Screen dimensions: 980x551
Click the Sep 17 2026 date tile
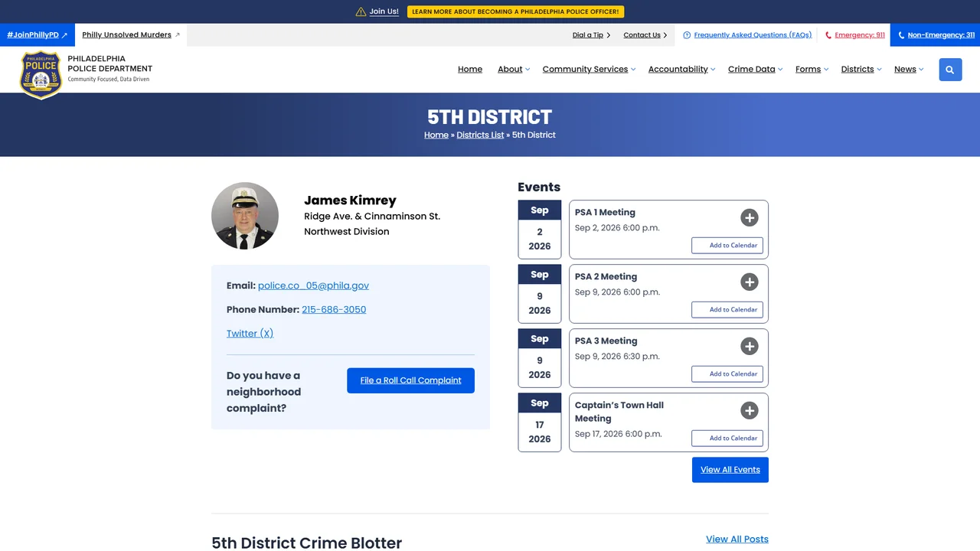coord(540,422)
